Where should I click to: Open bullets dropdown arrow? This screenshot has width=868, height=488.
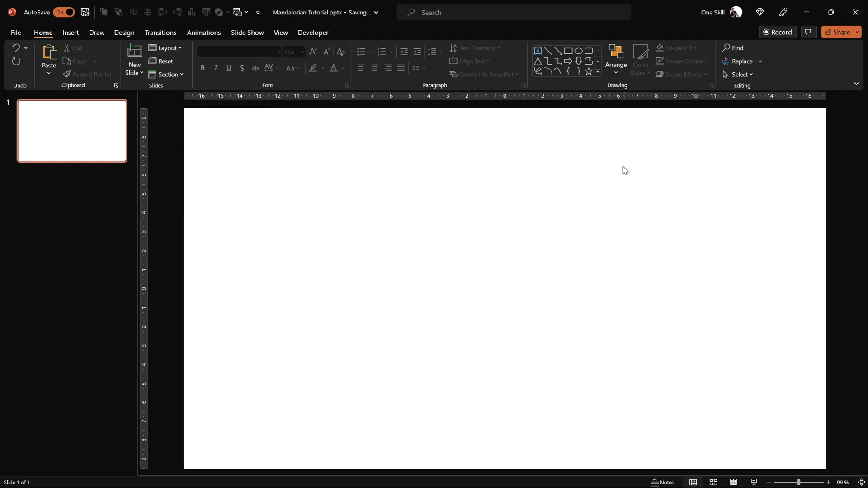(x=371, y=52)
